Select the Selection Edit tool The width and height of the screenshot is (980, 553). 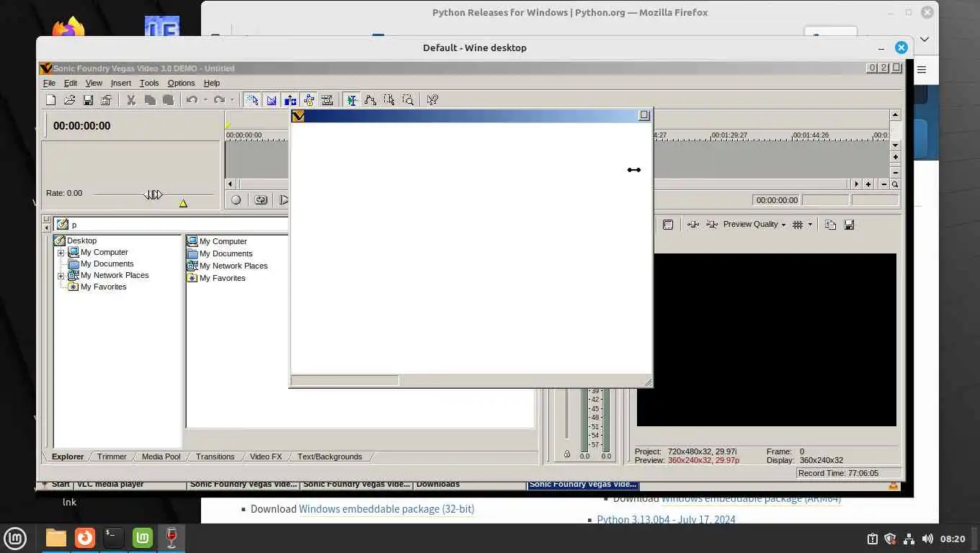(389, 100)
